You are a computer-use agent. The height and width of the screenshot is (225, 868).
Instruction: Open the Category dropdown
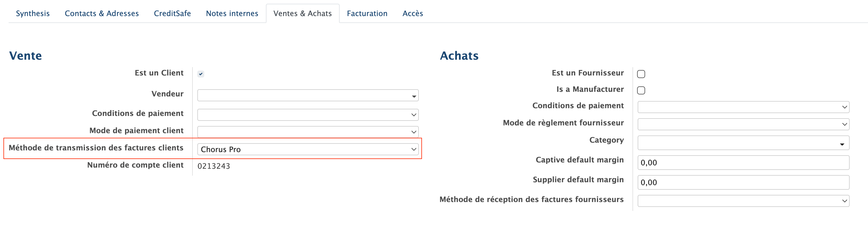(743, 143)
